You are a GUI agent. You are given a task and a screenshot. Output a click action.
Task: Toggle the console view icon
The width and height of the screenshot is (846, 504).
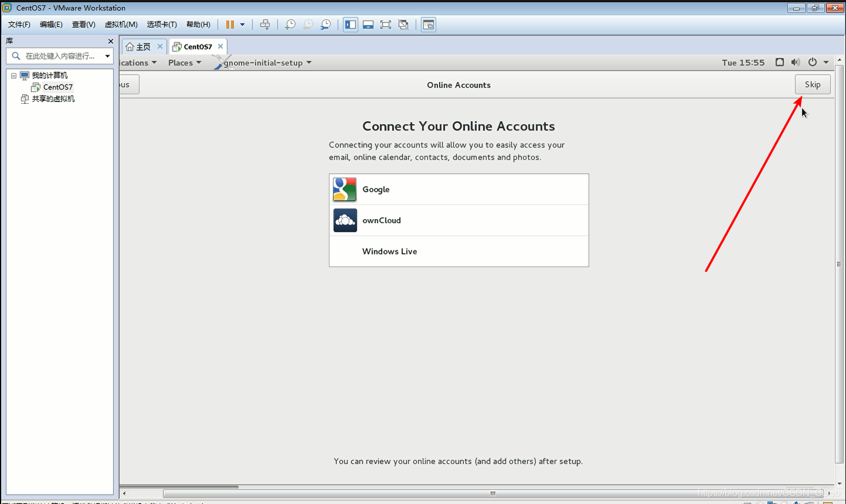[x=429, y=24]
